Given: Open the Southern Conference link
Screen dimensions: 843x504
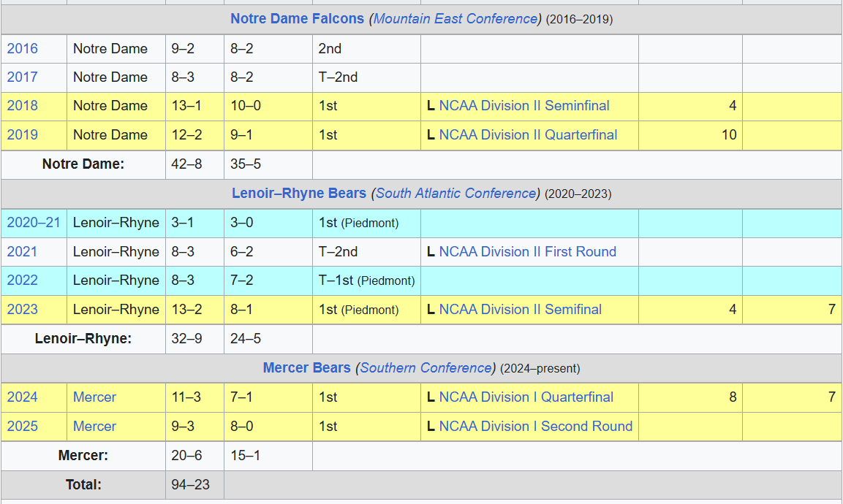Looking at the screenshot, I should (x=426, y=368).
